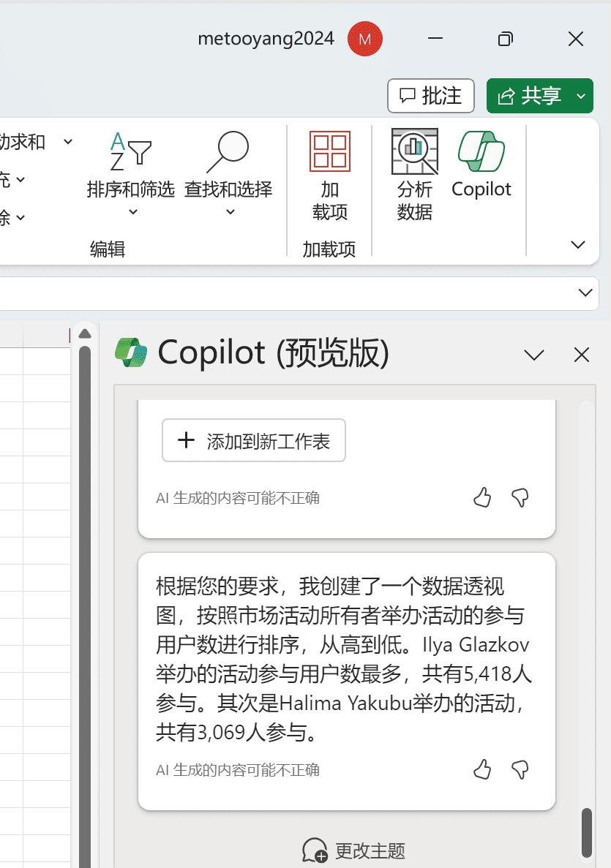
Task: Open Sort and Filter (排序和筛选) tool
Action: tap(130, 173)
